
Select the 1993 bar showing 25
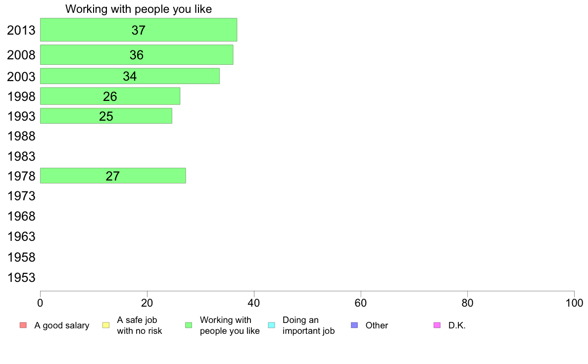[x=106, y=116]
